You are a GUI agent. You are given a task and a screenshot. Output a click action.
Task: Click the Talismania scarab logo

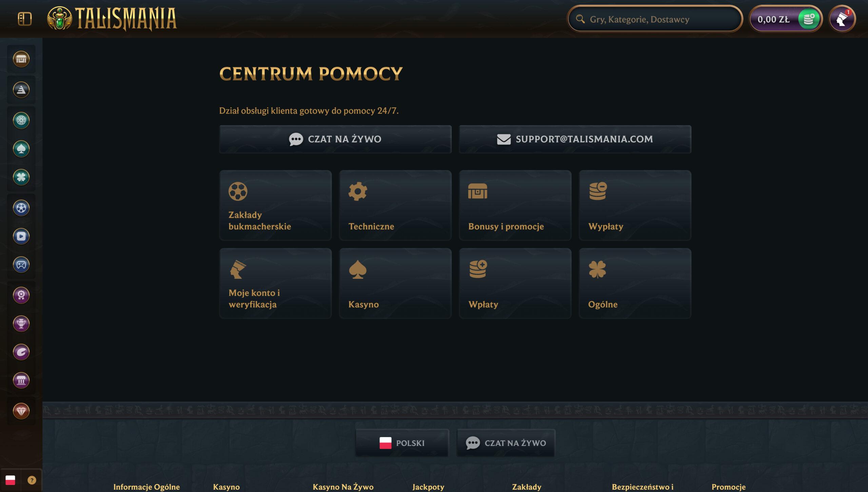(x=60, y=19)
